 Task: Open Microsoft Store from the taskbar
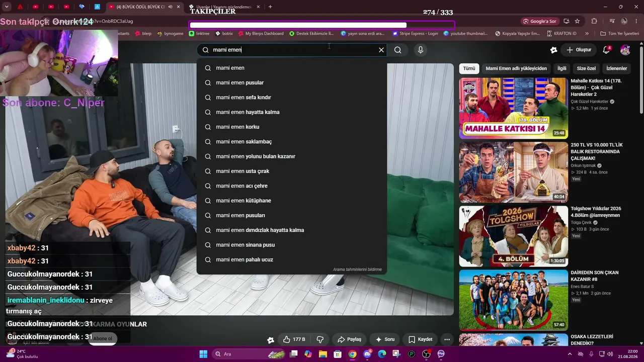click(x=338, y=354)
